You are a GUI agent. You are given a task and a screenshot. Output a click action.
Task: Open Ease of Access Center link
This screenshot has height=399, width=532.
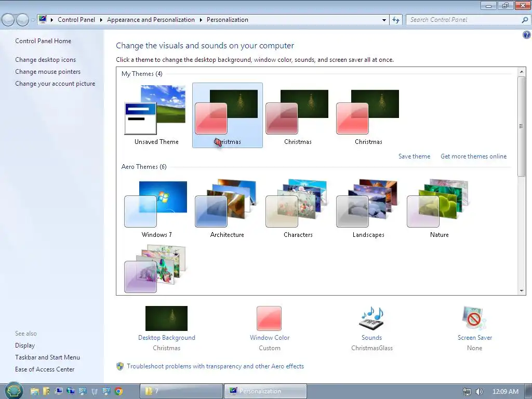coord(45,369)
